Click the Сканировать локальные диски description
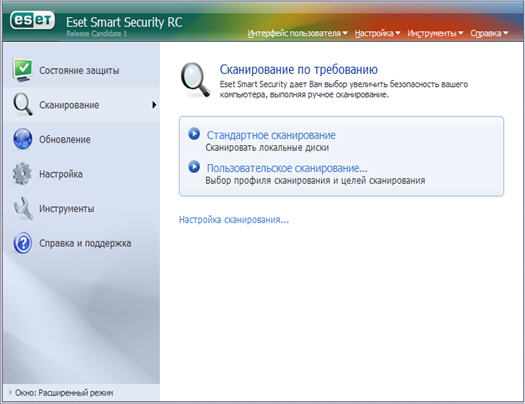 pyautogui.click(x=267, y=148)
